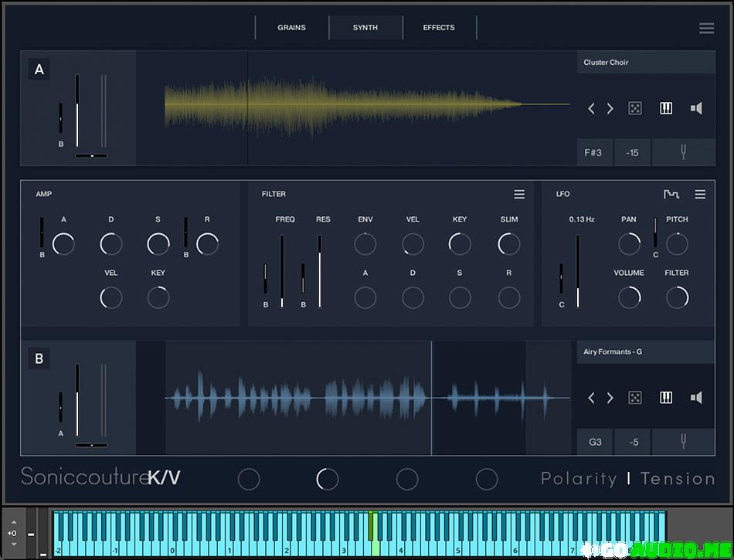This screenshot has width=734, height=560.
Task: Click the keyboard icon in layer A
Action: coord(665,109)
